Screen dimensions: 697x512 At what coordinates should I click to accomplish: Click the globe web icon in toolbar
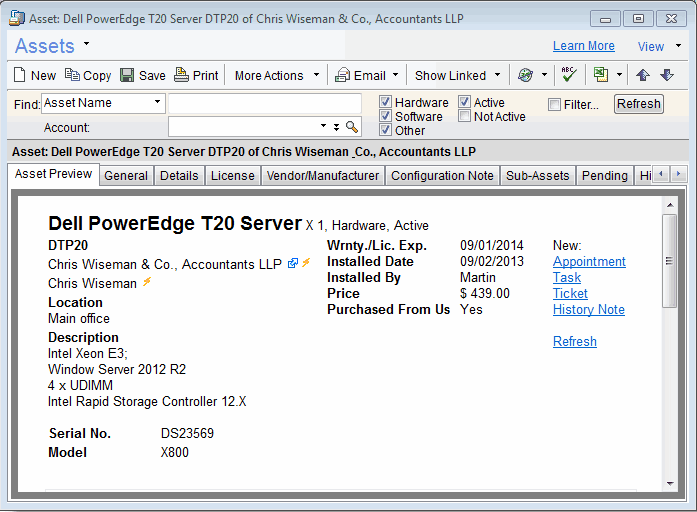[525, 75]
